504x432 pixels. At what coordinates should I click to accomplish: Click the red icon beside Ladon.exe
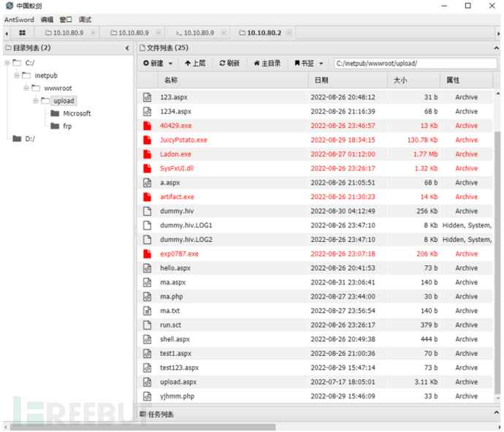click(x=148, y=154)
